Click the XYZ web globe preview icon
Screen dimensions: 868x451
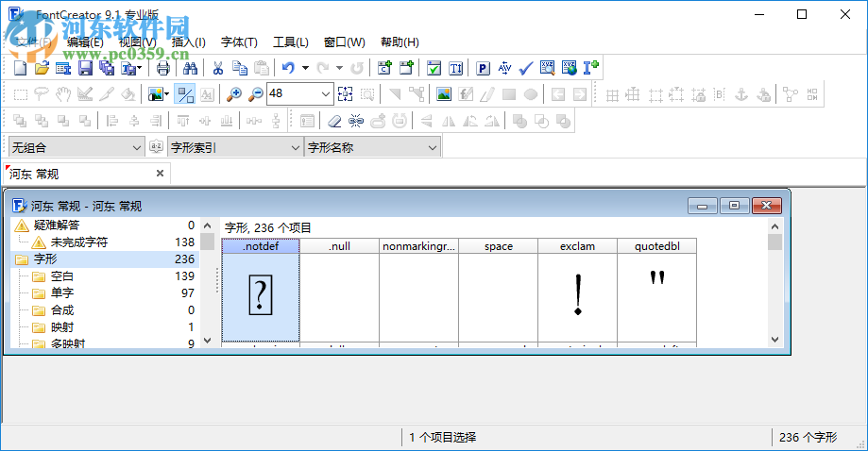570,68
